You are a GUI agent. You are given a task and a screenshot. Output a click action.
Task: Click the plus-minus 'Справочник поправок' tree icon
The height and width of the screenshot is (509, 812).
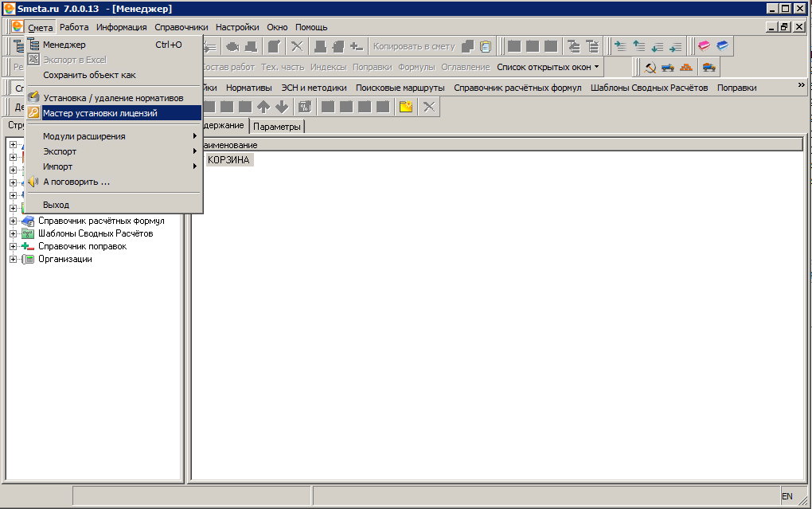coord(28,246)
